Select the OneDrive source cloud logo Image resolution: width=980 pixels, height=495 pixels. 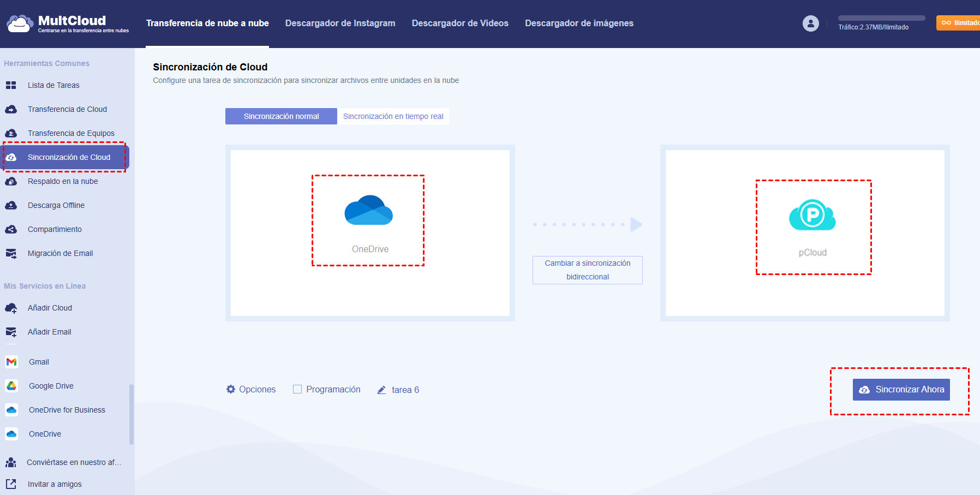tap(369, 210)
